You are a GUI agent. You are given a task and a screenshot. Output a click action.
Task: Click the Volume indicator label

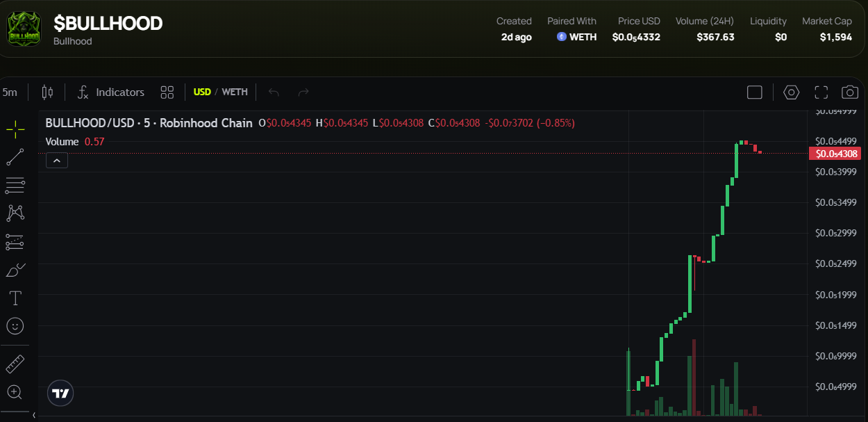click(62, 141)
